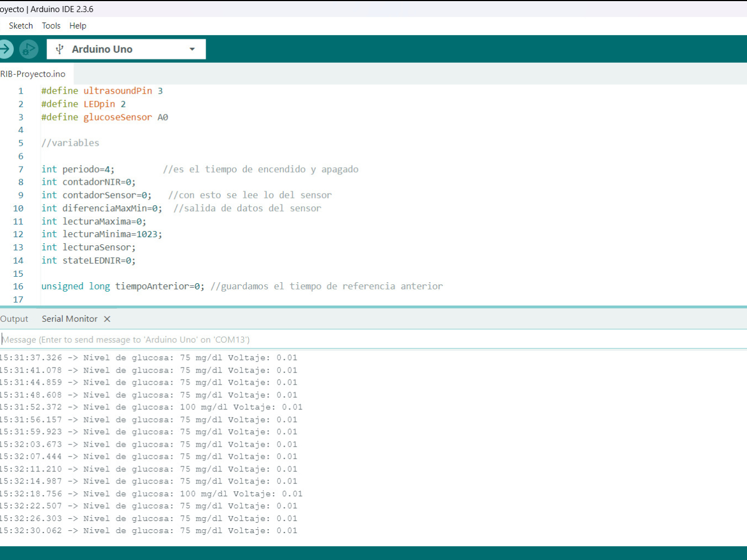Focus the serial Message input field
Screen dimensions: 747x560
point(330,339)
